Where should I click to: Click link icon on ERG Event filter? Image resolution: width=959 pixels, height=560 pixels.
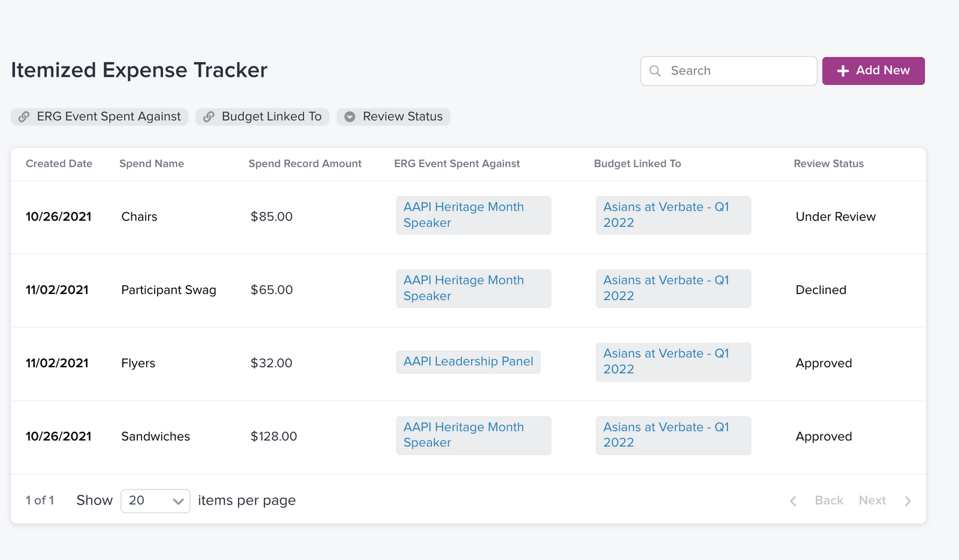(x=24, y=117)
